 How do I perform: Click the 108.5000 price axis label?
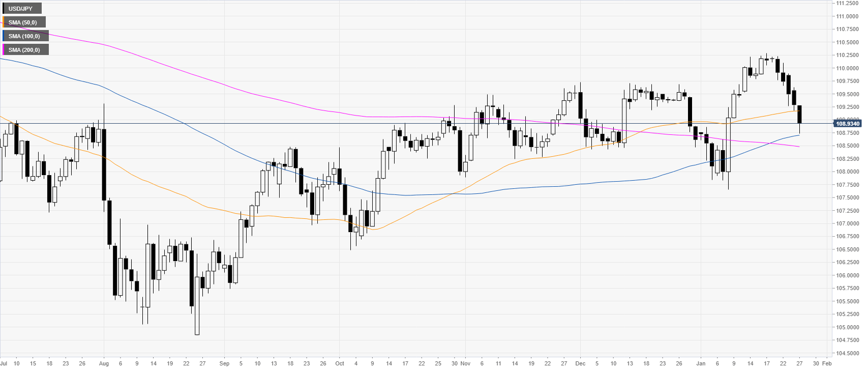847,146
